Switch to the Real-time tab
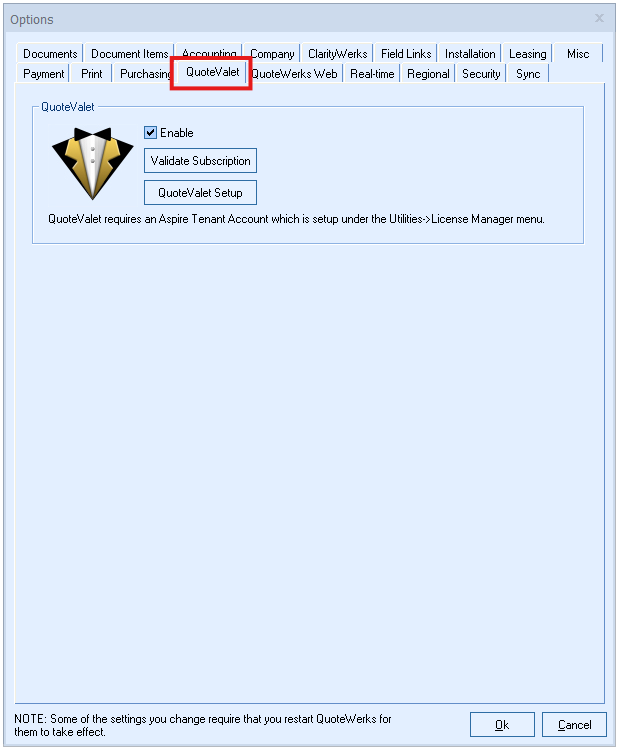The width and height of the screenshot is (618, 747). (372, 73)
